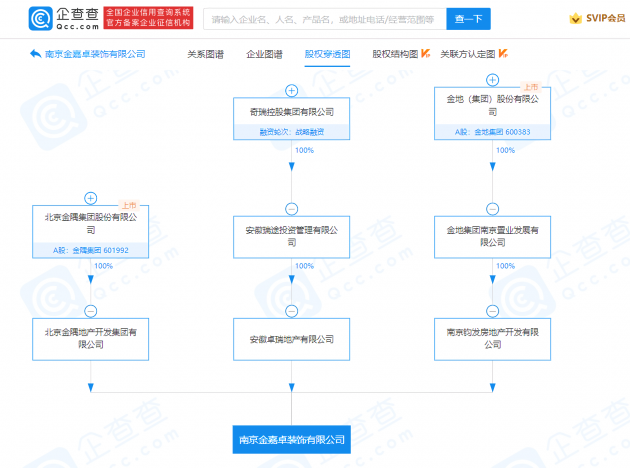Click 100% label below 金地（集团）股份有限公司
Viewport: 630px width, 468px height.
coord(505,150)
